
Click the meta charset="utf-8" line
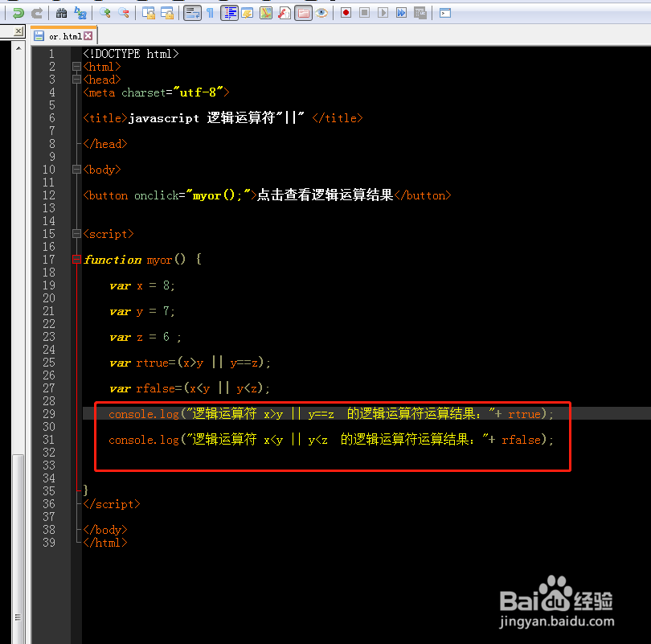point(156,92)
